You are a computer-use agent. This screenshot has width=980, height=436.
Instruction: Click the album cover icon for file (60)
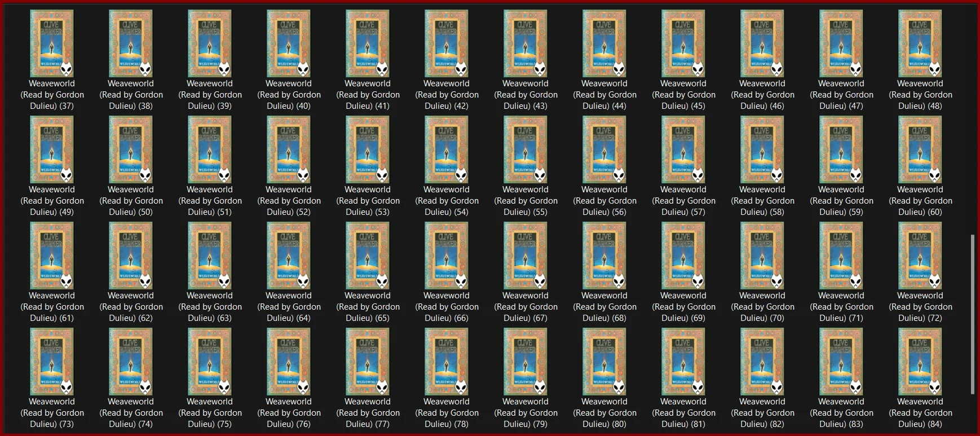pyautogui.click(x=920, y=149)
